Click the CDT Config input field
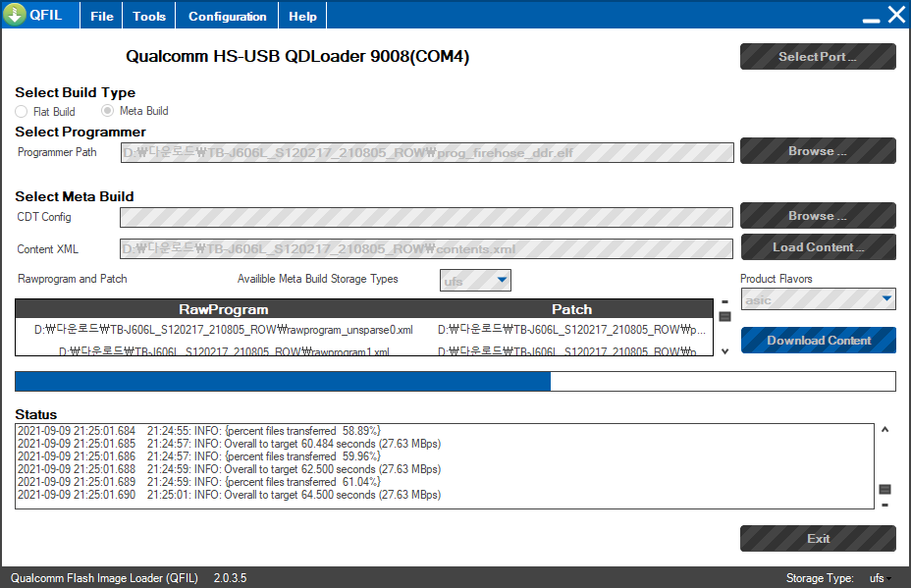911x588 pixels. (426, 217)
